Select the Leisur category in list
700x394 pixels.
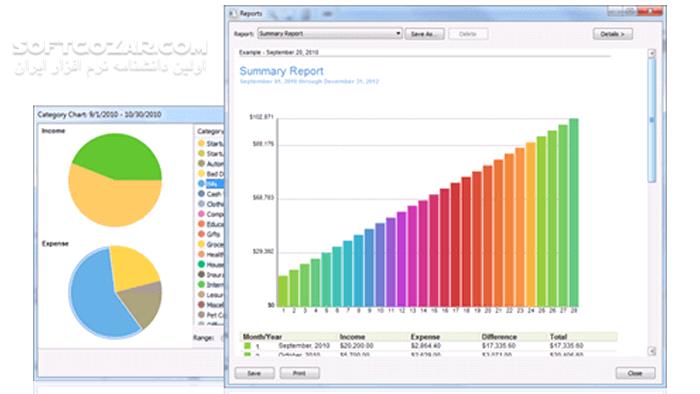tap(210, 295)
